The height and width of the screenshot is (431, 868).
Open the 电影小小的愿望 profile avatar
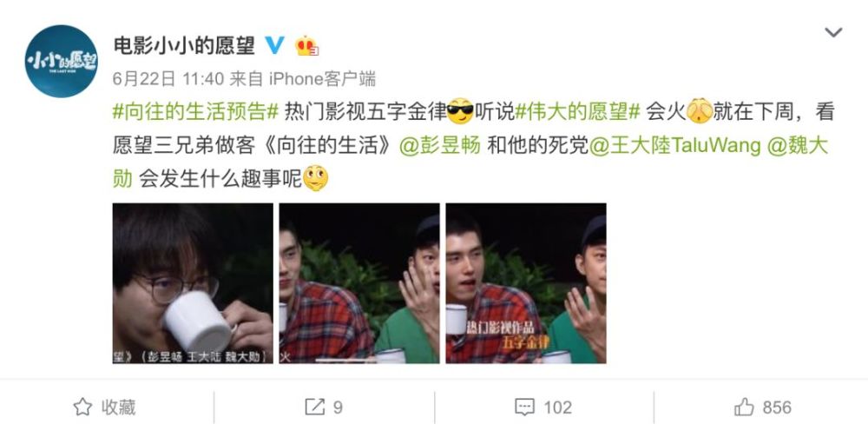62,62
